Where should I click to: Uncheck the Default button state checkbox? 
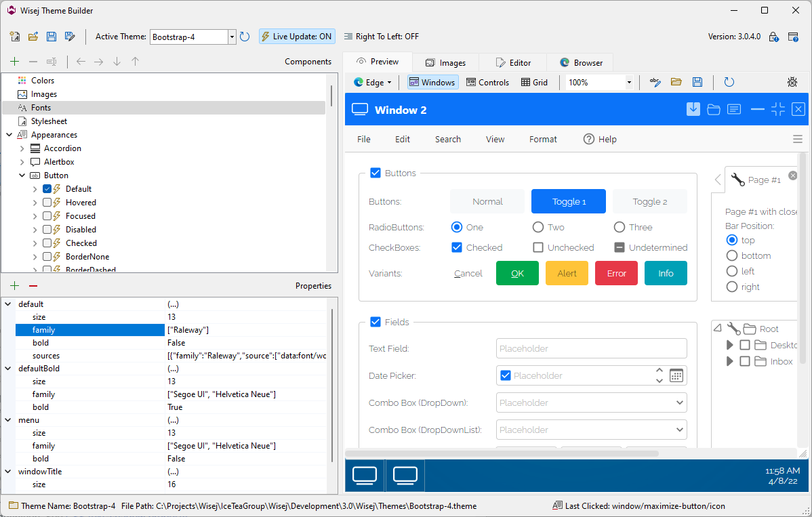[x=47, y=189]
